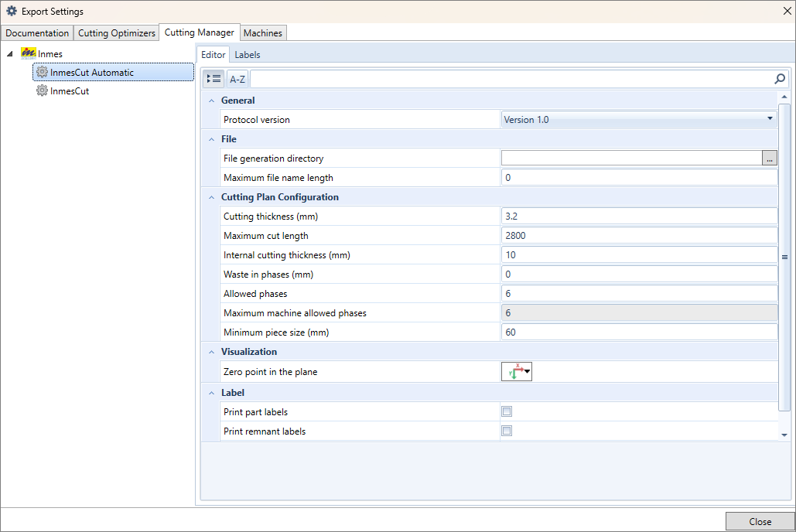The width and height of the screenshot is (796, 532).
Task: Select InmesCut Automatic tree item
Action: pyautogui.click(x=113, y=72)
